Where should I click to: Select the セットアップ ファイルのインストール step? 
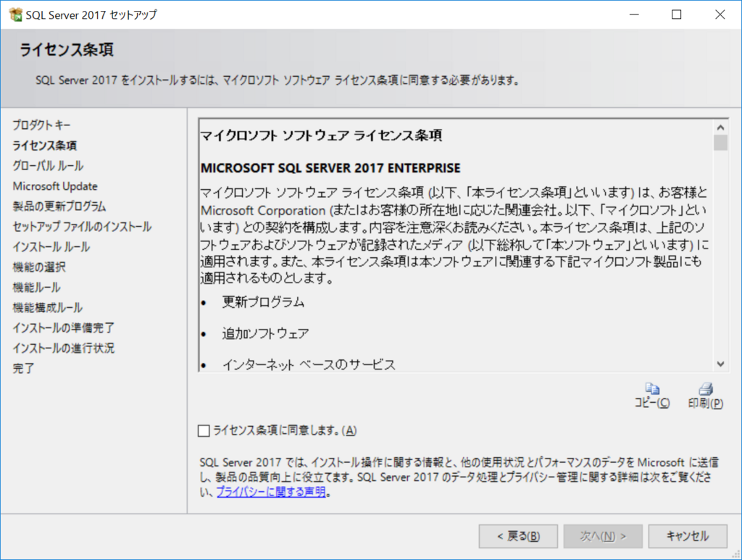pos(82,227)
